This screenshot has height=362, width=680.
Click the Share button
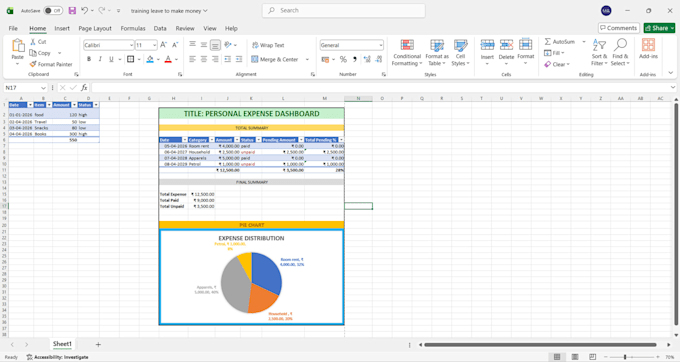coord(659,28)
